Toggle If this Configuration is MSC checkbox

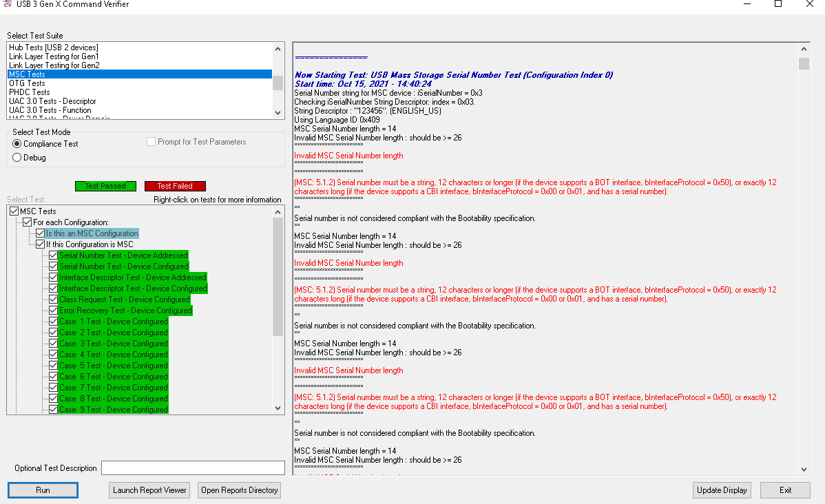pos(41,244)
